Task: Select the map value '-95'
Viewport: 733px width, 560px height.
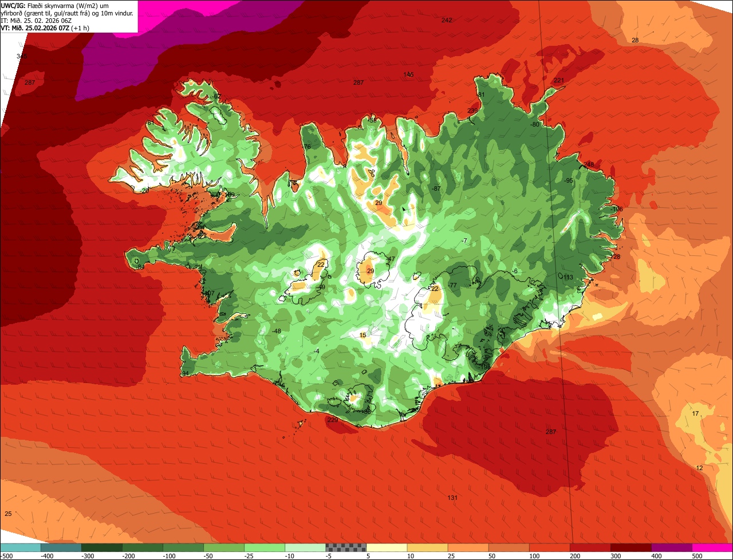Action: coord(569,180)
